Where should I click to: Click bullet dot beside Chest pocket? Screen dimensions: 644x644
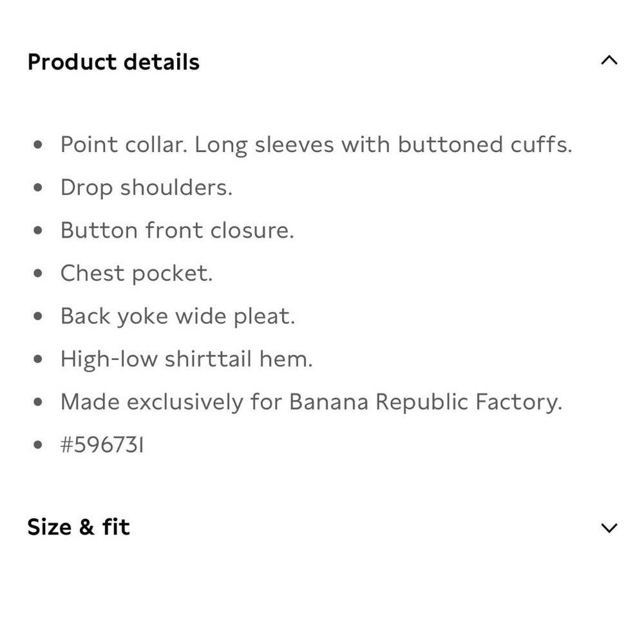tap(38, 273)
